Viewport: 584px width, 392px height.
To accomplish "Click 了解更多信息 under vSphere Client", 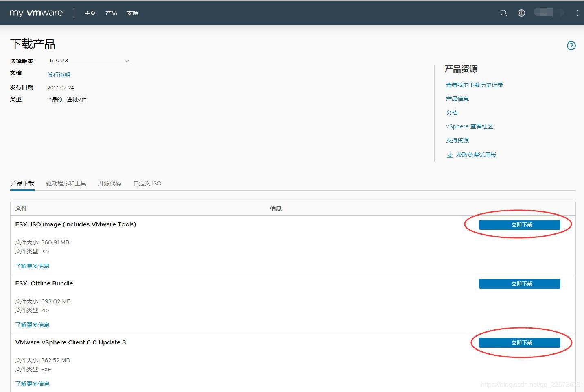I will (32, 384).
